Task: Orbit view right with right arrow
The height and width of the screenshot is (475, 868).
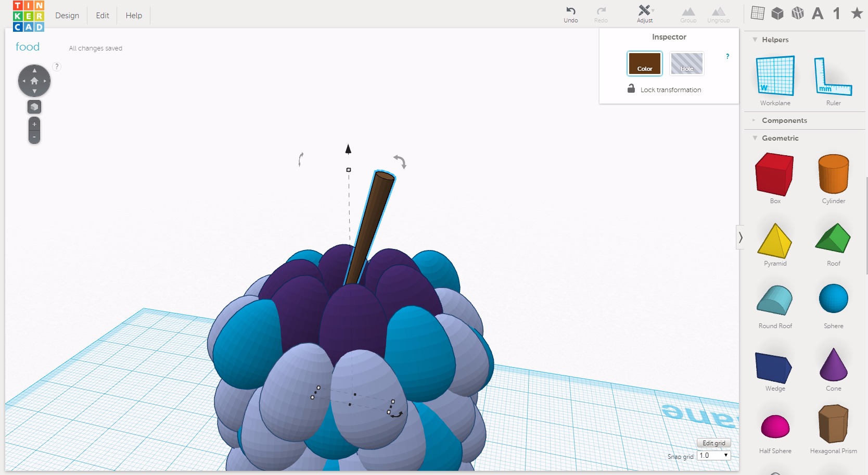Action: pyautogui.click(x=45, y=81)
